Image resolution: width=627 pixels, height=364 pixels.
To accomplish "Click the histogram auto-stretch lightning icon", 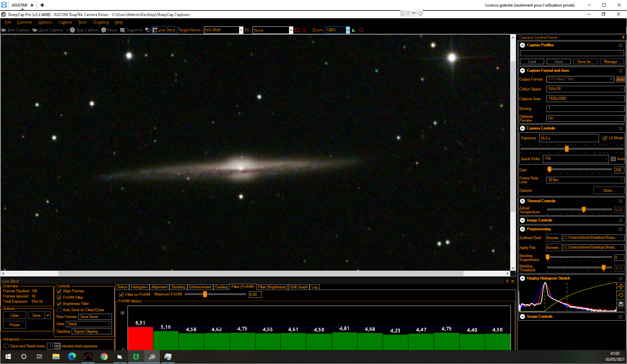I will [x=621, y=286].
